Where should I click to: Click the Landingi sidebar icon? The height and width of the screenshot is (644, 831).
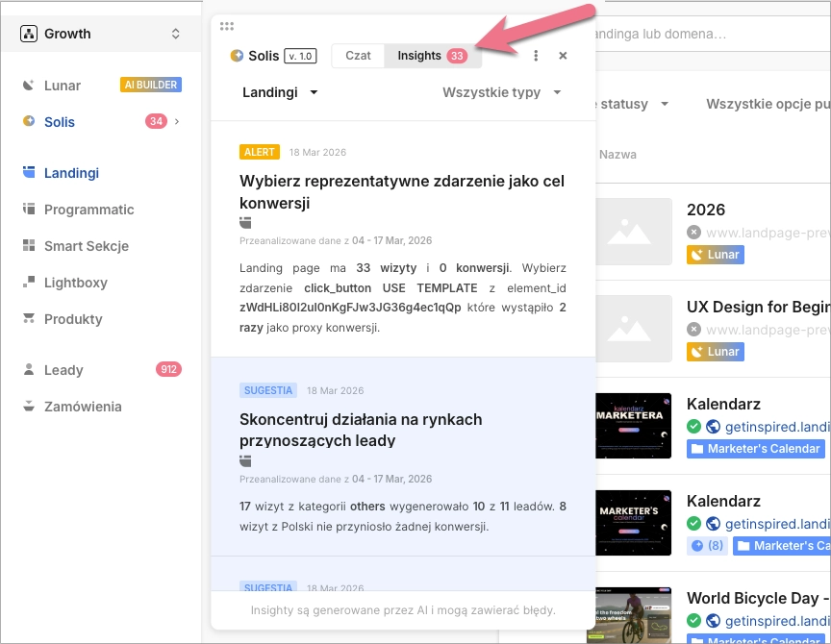click(x=29, y=172)
